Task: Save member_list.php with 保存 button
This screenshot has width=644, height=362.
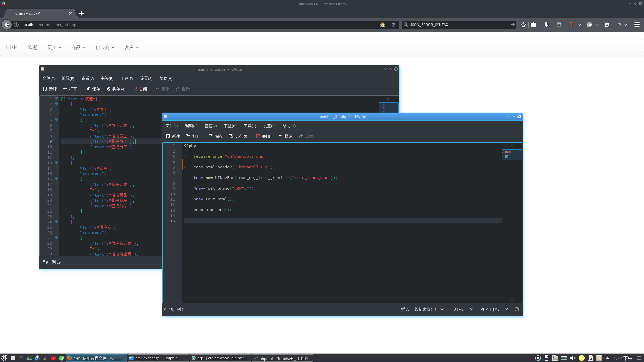Action: (x=216, y=136)
